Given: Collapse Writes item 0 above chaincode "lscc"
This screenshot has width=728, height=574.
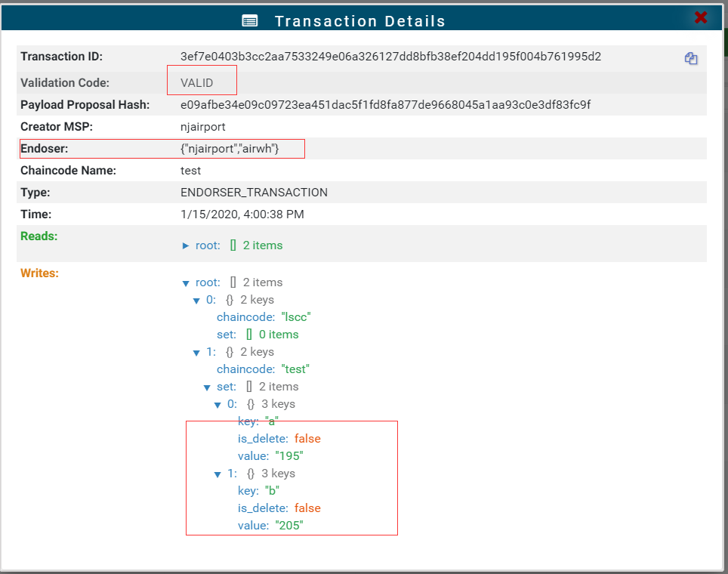Looking at the screenshot, I should [197, 301].
